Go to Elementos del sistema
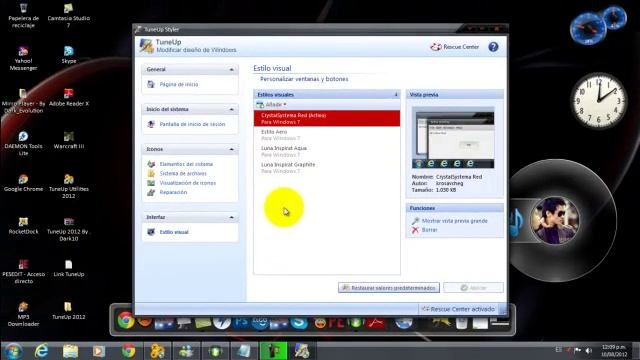The width and height of the screenshot is (640, 360). 186,164
